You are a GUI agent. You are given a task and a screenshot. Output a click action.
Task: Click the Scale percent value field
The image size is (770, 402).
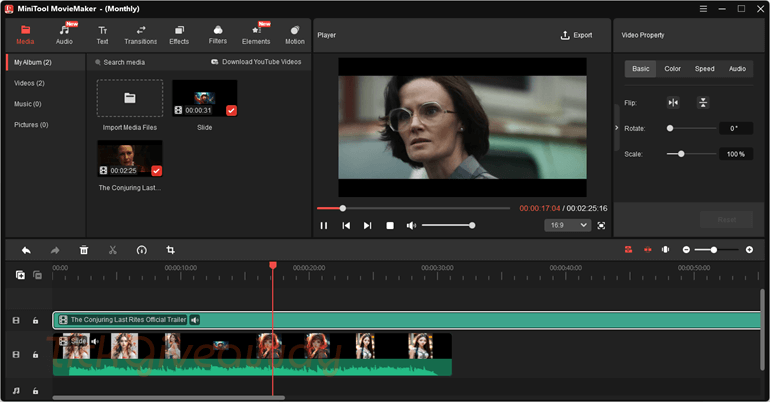[736, 154]
